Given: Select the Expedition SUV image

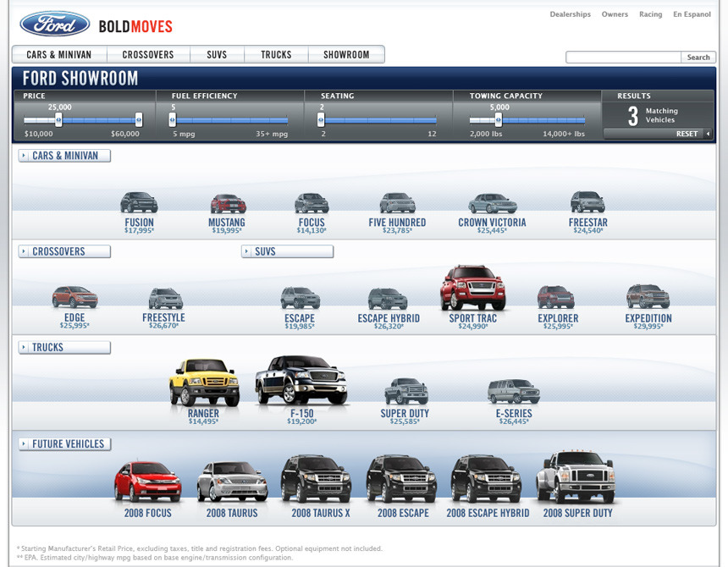Looking at the screenshot, I should [648, 296].
